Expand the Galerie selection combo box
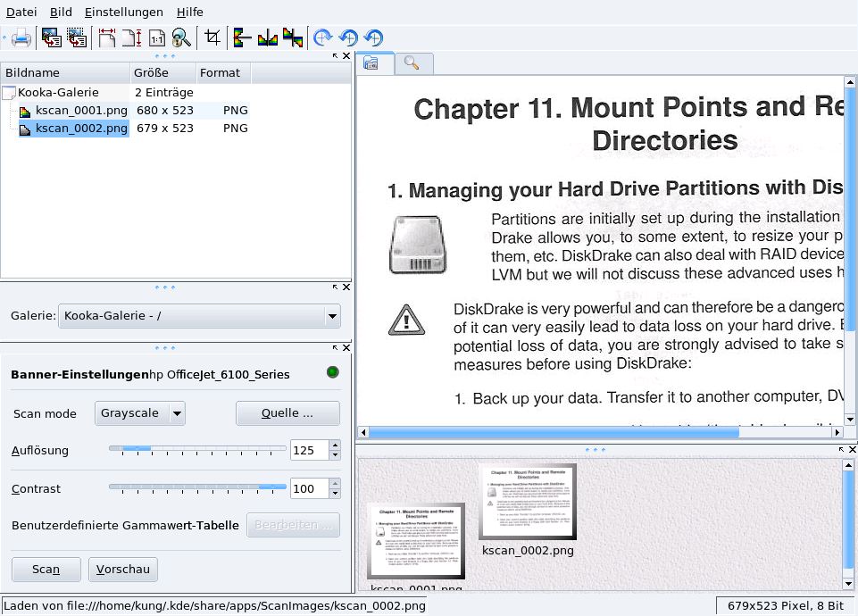 [x=332, y=316]
